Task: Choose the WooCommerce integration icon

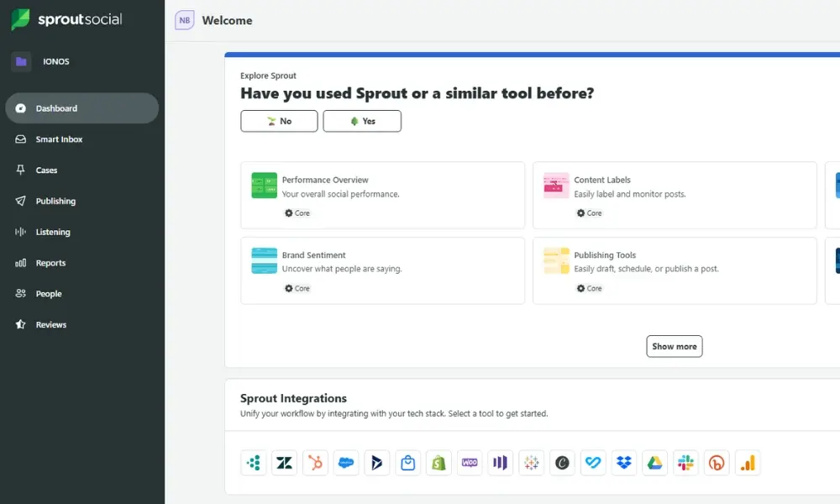Action: coord(470,463)
